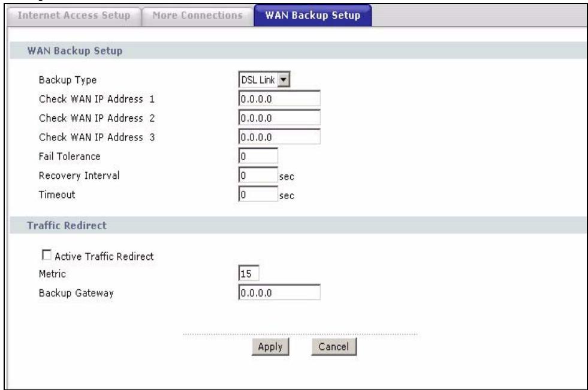Switch to Internet Access Setup tab
This screenshot has height=390, width=588.
[74, 16]
